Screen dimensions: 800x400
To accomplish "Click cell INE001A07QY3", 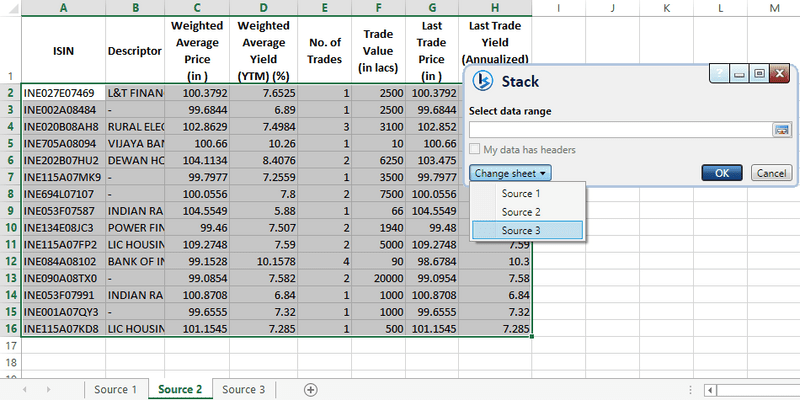I will tap(63, 312).
